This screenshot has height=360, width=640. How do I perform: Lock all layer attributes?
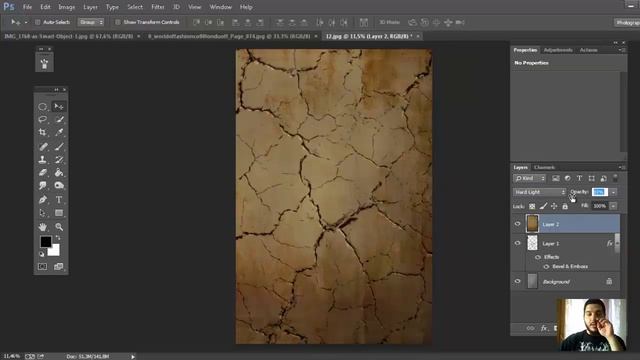point(565,206)
